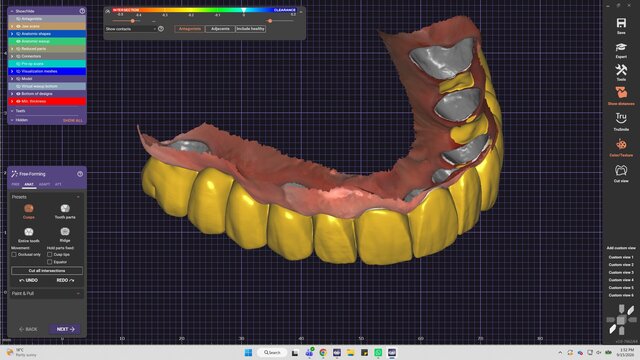Click BACK button

[28, 329]
